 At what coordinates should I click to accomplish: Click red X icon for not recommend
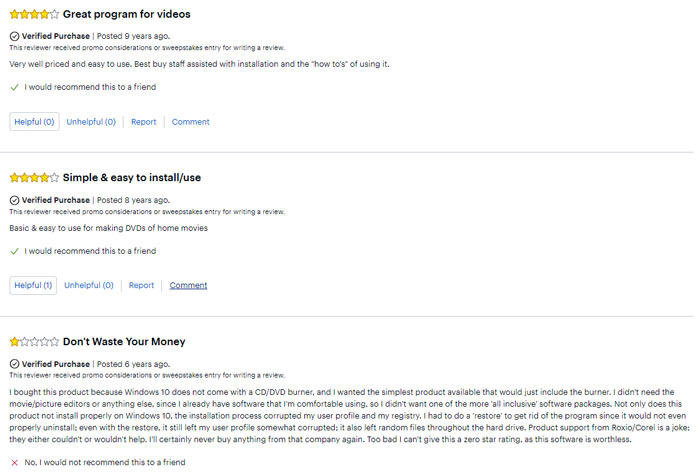click(x=14, y=463)
